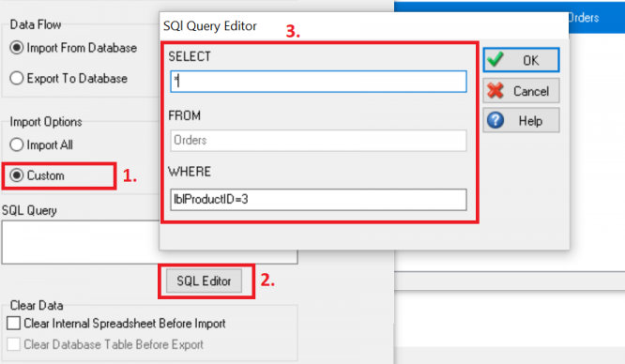Click the Clear Data group label
625x364 pixels.
coord(37,306)
